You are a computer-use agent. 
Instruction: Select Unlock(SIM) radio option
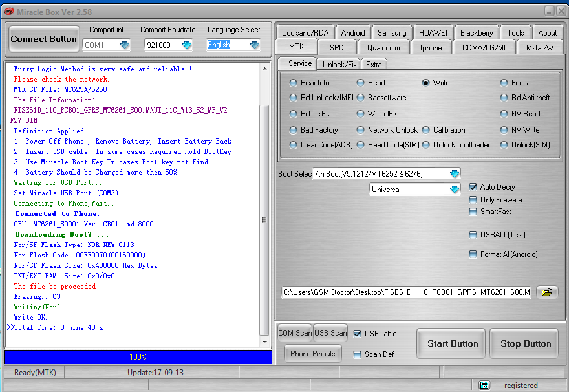[x=504, y=145]
